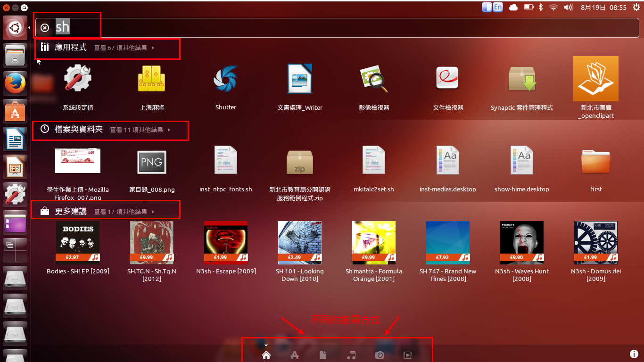This screenshot has width=644, height=362.
Task: Open LibreOffice Impress in launcher
Action: [15, 167]
